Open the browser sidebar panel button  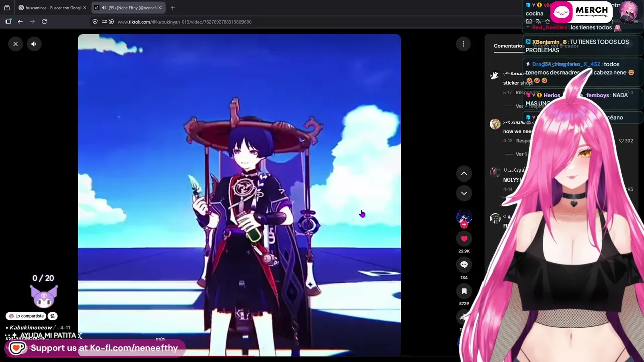pos(8,22)
